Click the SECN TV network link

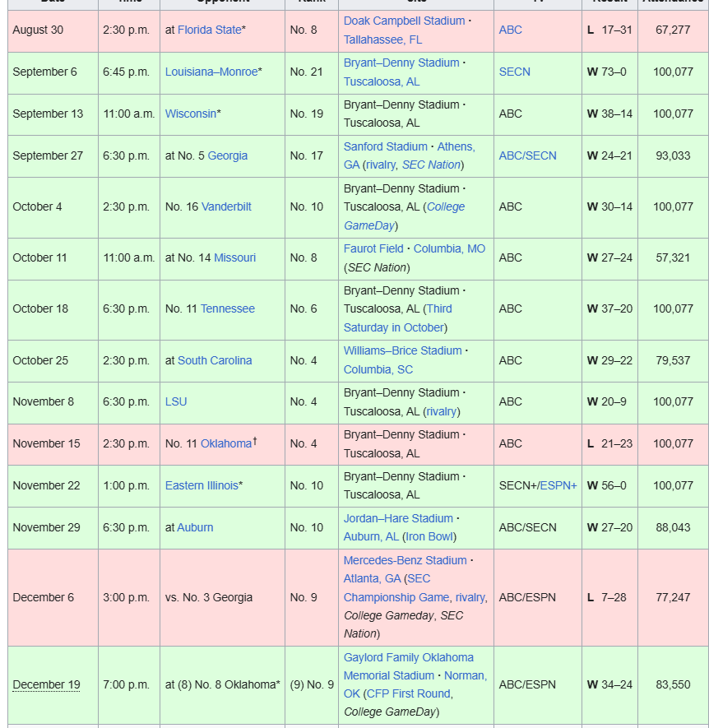tap(514, 72)
